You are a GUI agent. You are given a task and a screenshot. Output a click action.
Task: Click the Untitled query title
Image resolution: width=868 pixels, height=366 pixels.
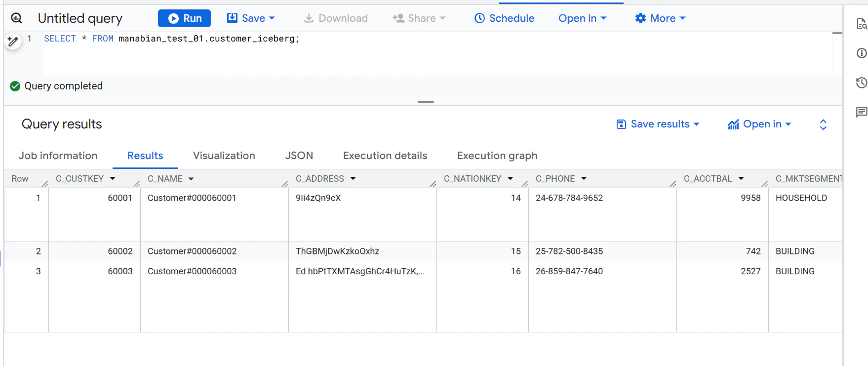click(80, 18)
